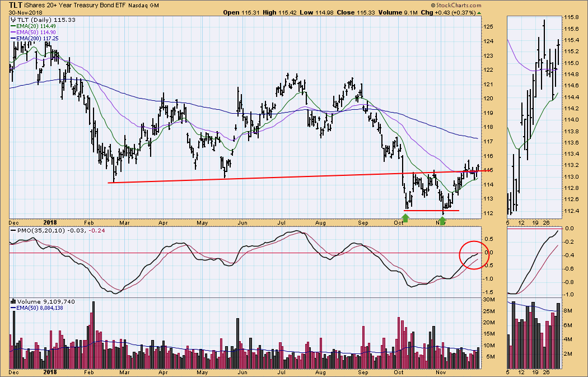Click the 'High 115.42' value in the header
Image resolution: width=588 pixels, height=377 pixels.
pyautogui.click(x=279, y=12)
